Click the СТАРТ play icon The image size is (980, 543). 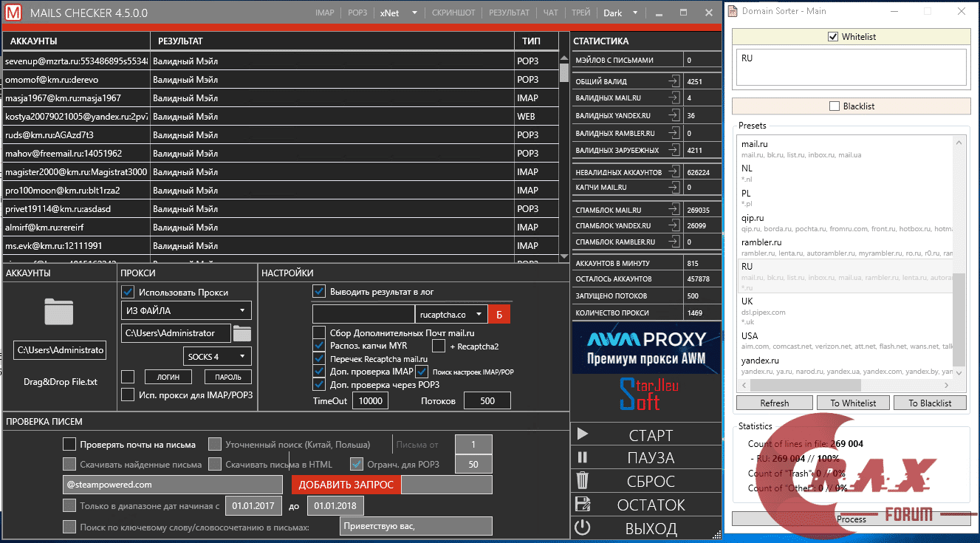point(582,434)
